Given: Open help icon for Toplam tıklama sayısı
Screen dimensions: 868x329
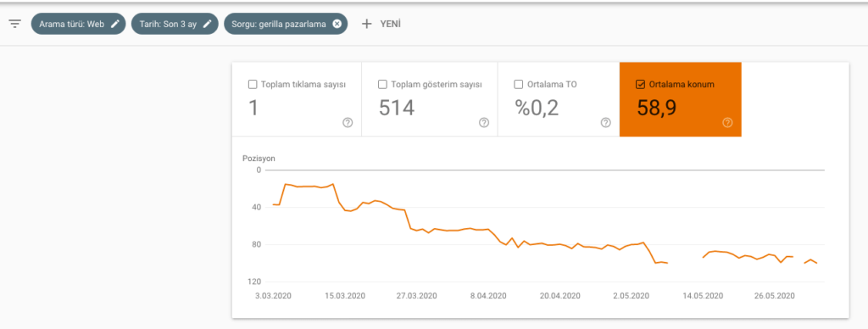Looking at the screenshot, I should click(348, 123).
